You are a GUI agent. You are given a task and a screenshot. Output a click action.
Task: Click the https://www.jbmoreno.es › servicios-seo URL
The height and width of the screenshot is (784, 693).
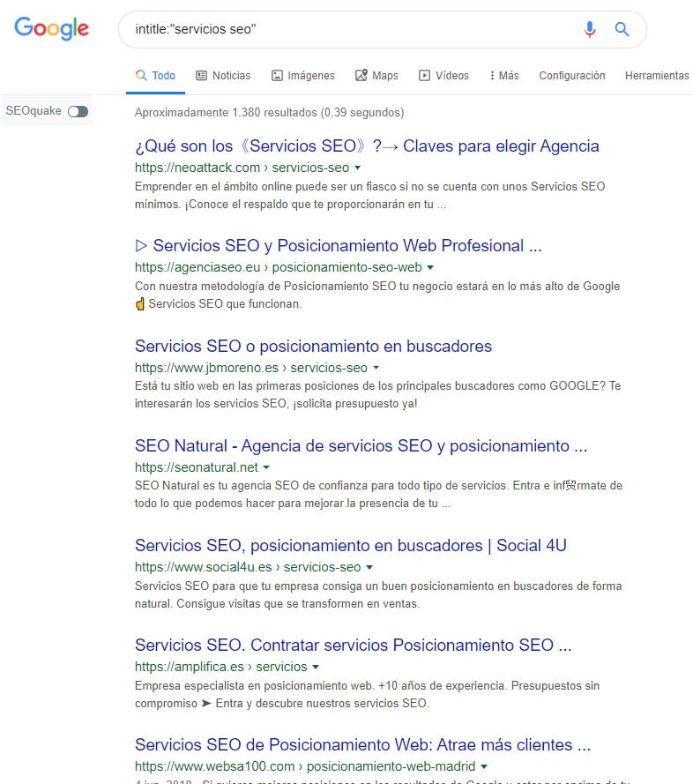click(x=251, y=368)
